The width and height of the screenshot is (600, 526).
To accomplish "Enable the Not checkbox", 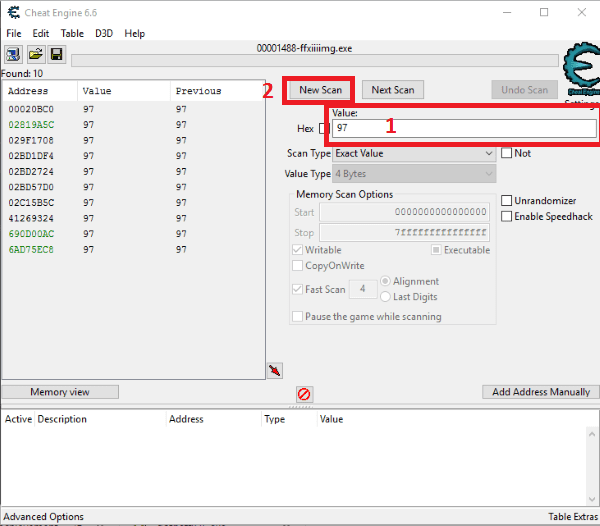I will tap(506, 153).
